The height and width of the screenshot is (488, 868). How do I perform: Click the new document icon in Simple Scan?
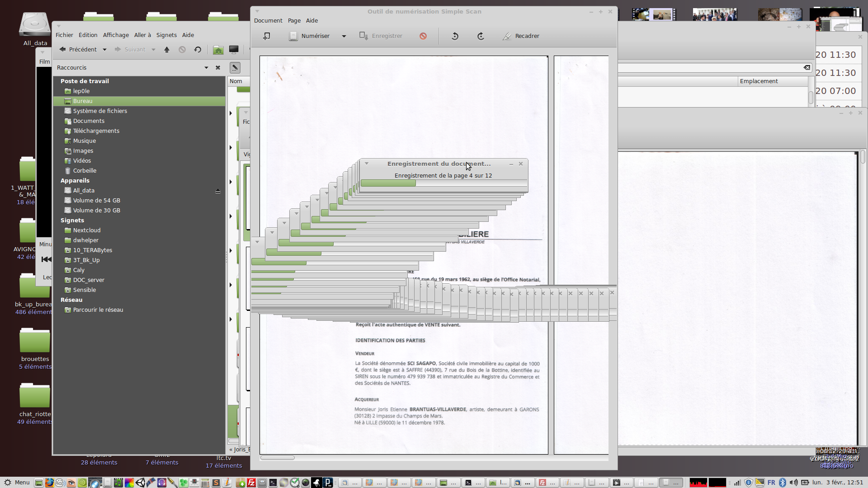[267, 36]
